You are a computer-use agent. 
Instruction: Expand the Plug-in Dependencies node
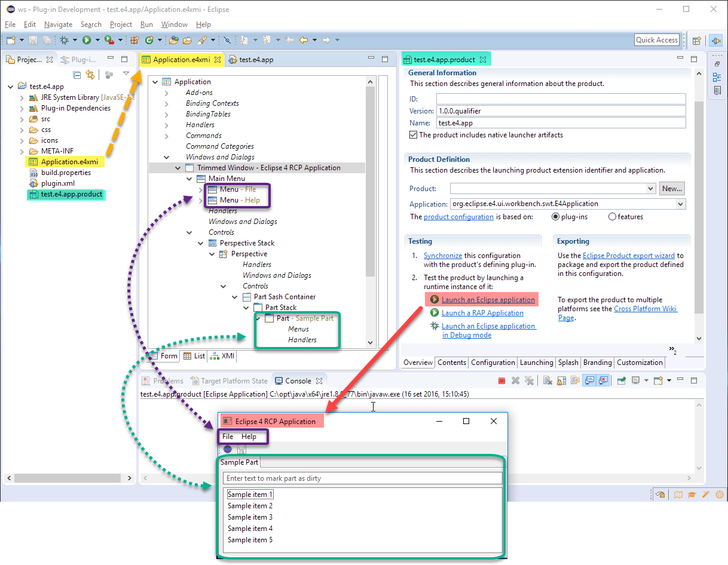click(22, 108)
